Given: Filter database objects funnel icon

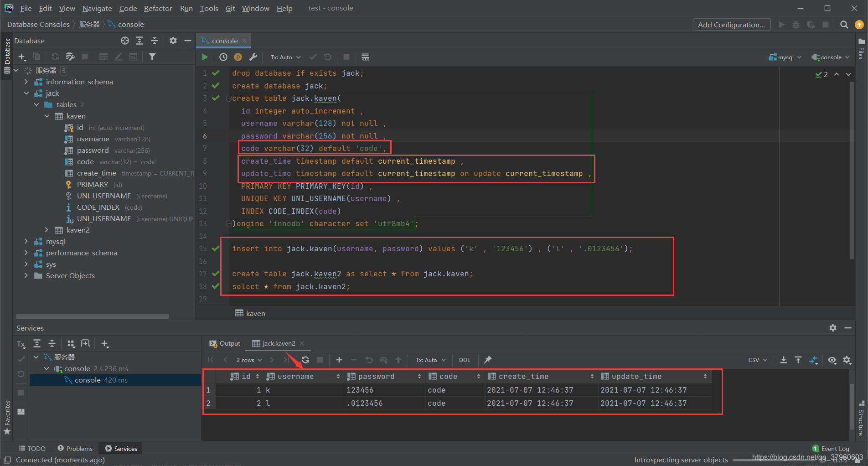Looking at the screenshot, I should click(x=152, y=57).
